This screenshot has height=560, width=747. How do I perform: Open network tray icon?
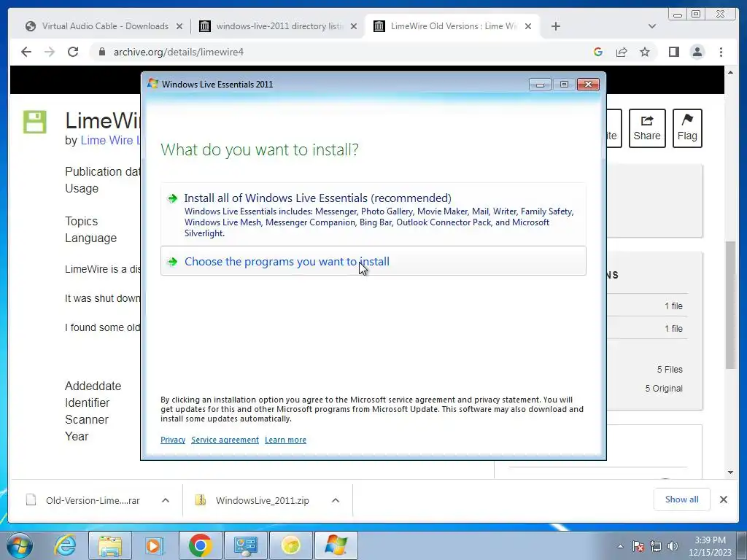point(656,546)
